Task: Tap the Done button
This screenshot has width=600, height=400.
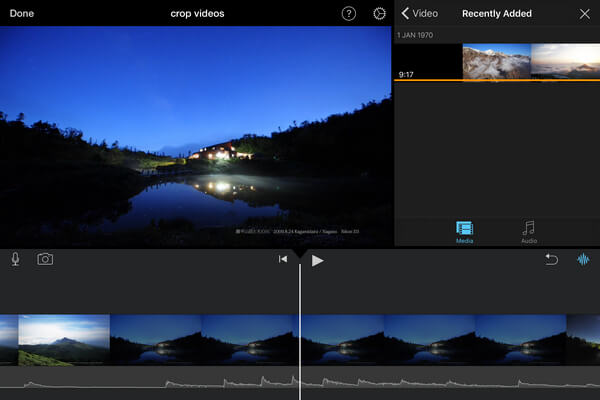Action: pos(22,14)
